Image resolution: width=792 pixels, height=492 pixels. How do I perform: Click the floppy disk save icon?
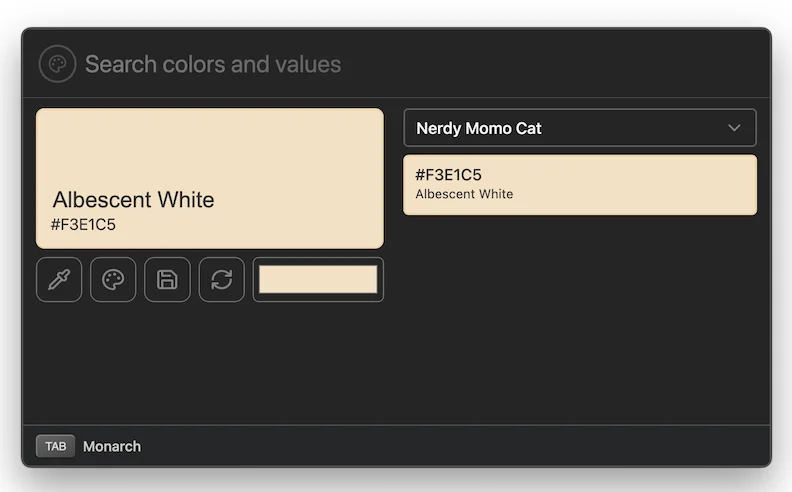point(167,280)
